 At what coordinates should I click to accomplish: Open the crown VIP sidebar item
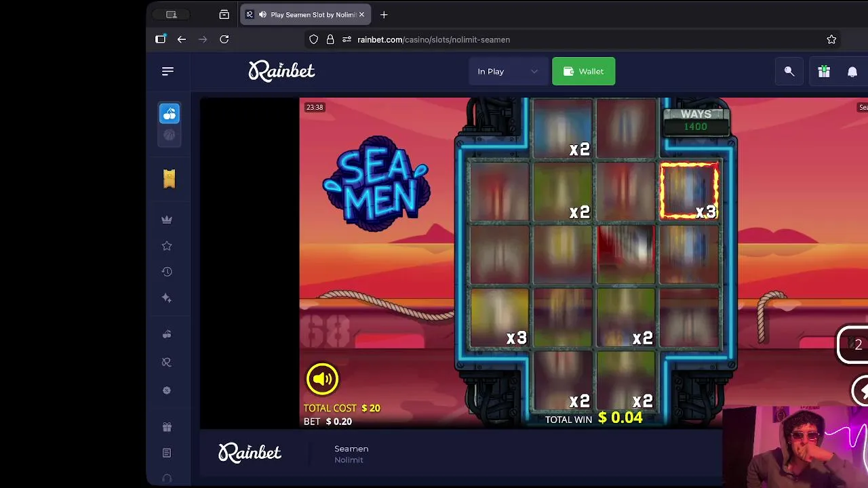pos(167,220)
